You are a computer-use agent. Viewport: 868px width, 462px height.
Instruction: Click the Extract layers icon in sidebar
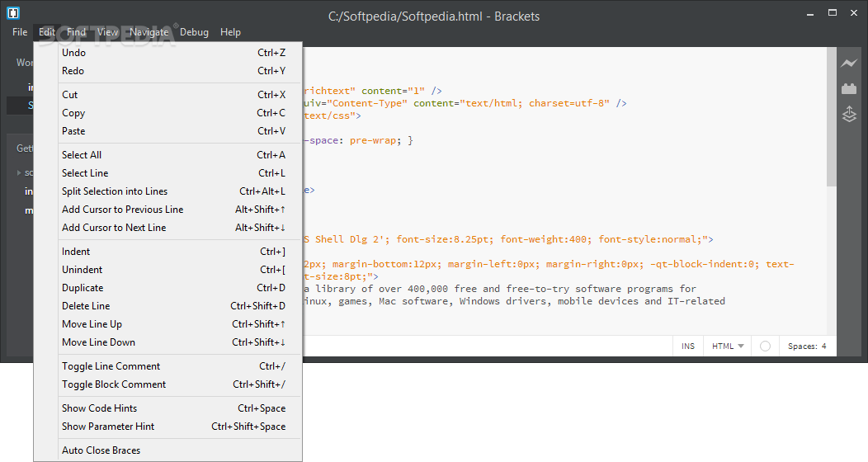[x=849, y=114]
